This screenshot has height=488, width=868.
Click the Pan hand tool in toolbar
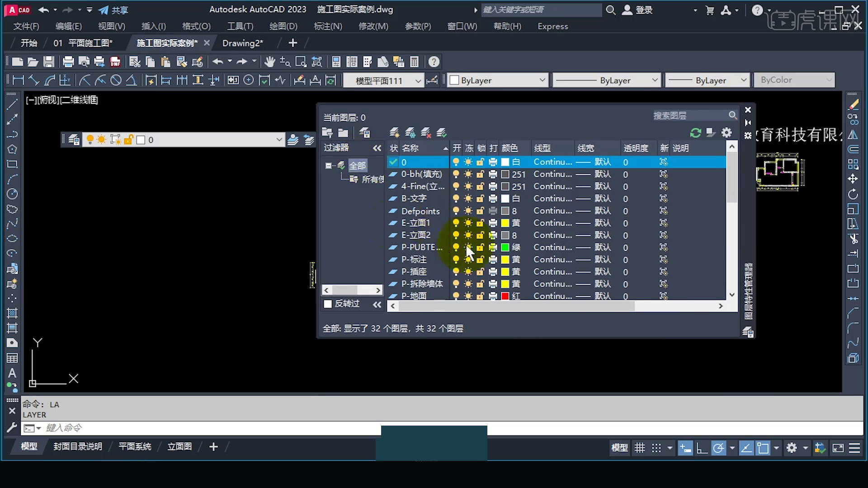click(270, 61)
